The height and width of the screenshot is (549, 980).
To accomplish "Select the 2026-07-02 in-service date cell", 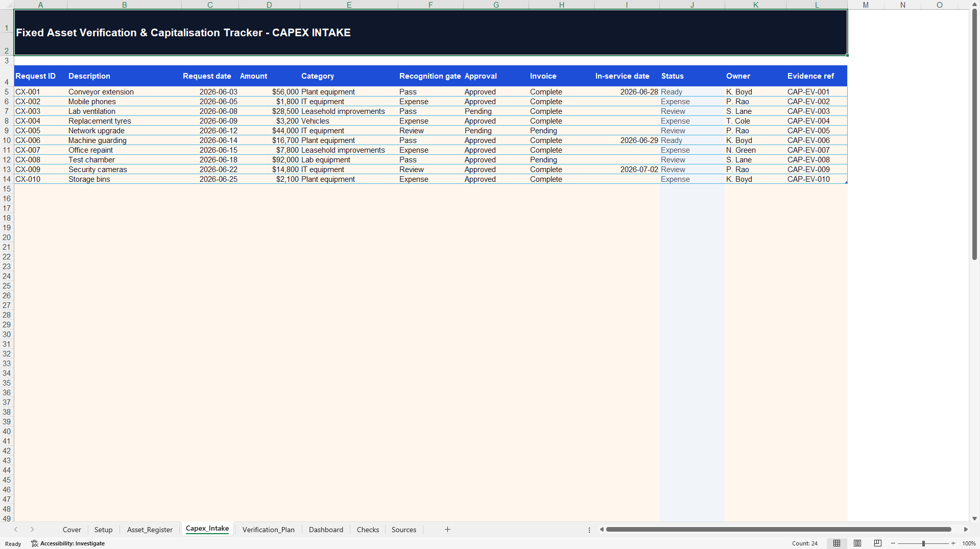I will [x=627, y=170].
